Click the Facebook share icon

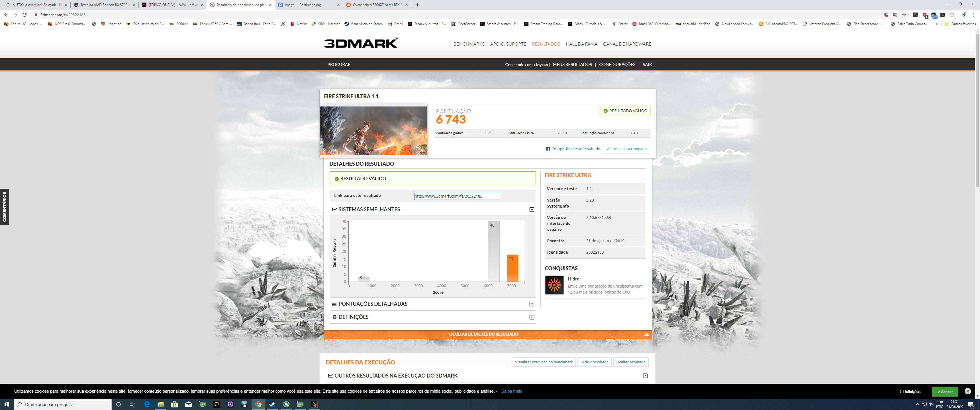point(548,149)
